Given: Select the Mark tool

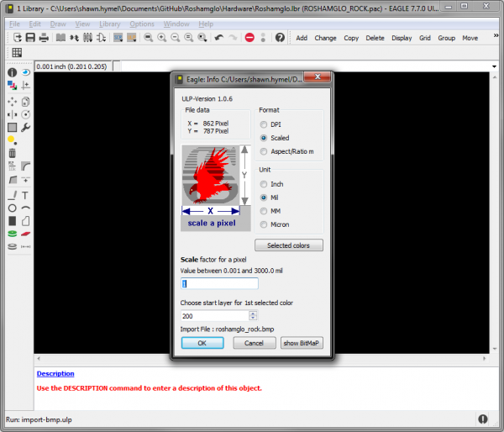Looking at the screenshot, I should [26, 85].
